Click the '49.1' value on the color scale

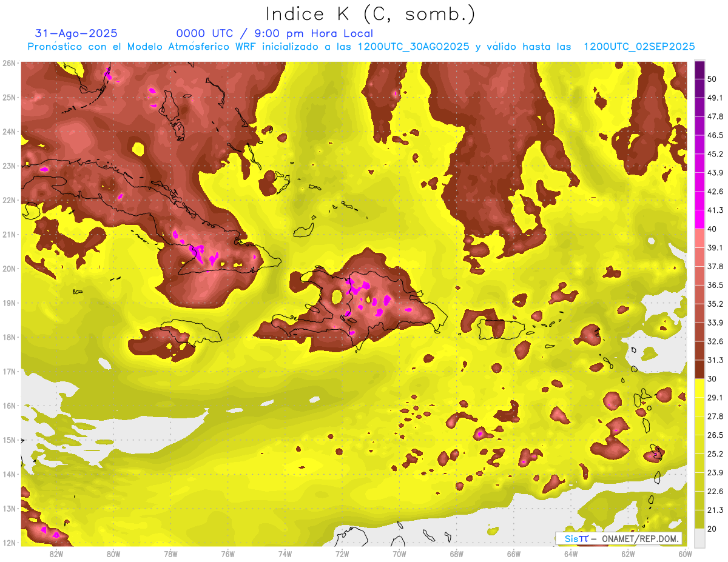click(716, 98)
